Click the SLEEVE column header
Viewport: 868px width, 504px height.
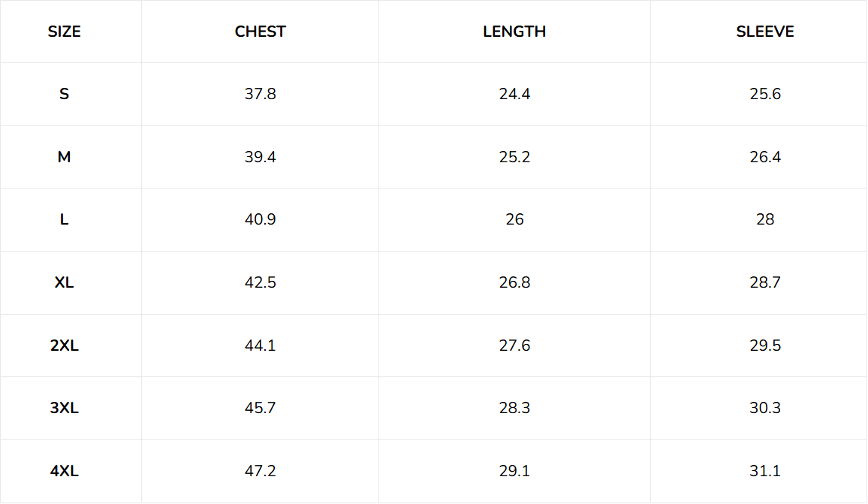click(x=765, y=32)
